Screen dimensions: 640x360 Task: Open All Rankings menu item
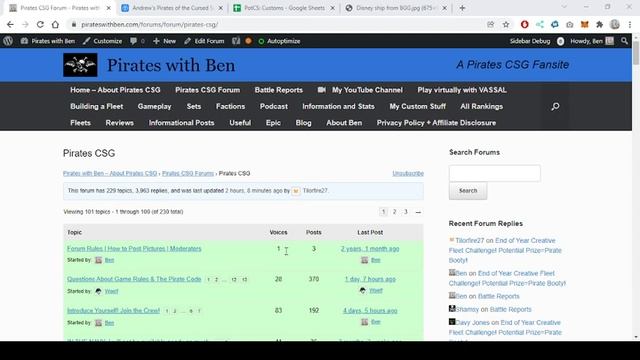482,106
